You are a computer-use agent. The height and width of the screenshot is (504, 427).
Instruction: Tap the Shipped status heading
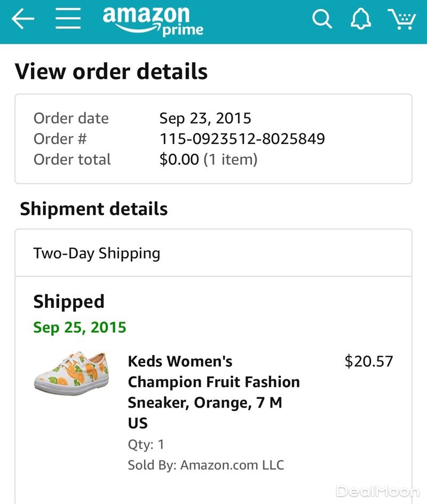69,302
